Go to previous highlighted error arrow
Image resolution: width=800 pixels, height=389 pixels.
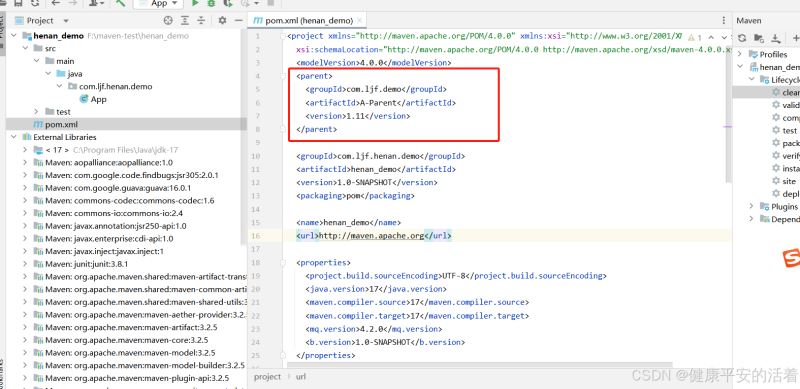tap(711, 37)
